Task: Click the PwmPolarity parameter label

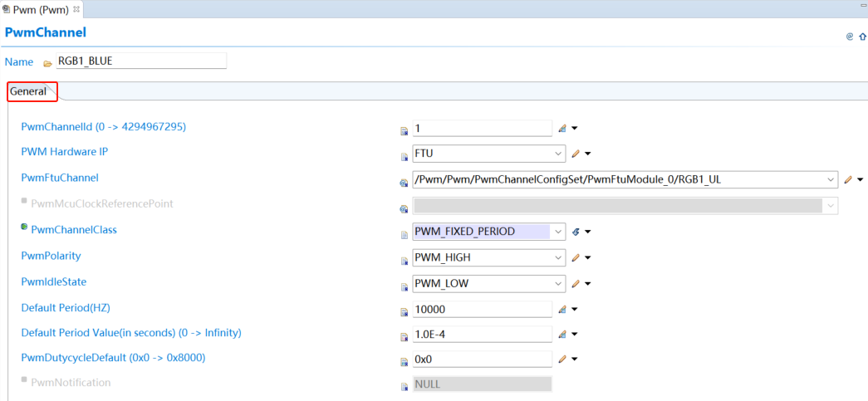Action: pyautogui.click(x=51, y=256)
